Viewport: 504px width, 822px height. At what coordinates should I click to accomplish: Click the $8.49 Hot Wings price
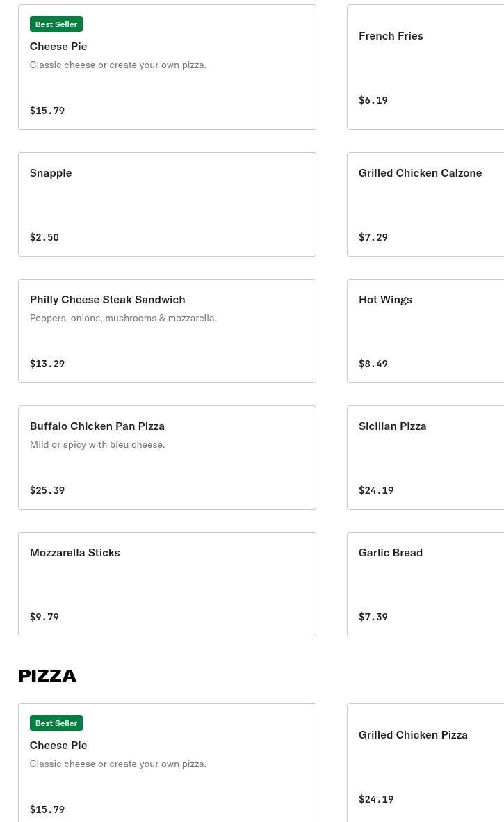(x=373, y=364)
